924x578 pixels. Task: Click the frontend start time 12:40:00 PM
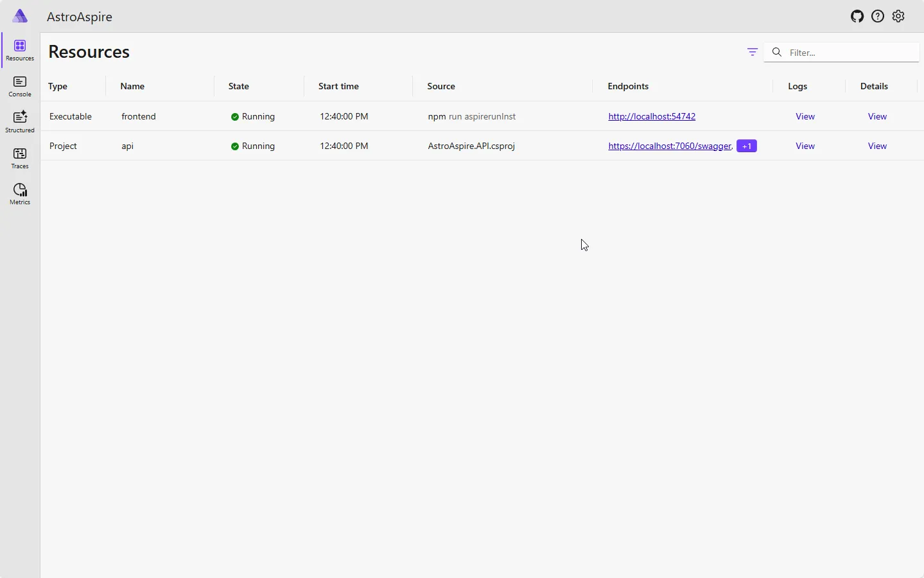tap(344, 116)
